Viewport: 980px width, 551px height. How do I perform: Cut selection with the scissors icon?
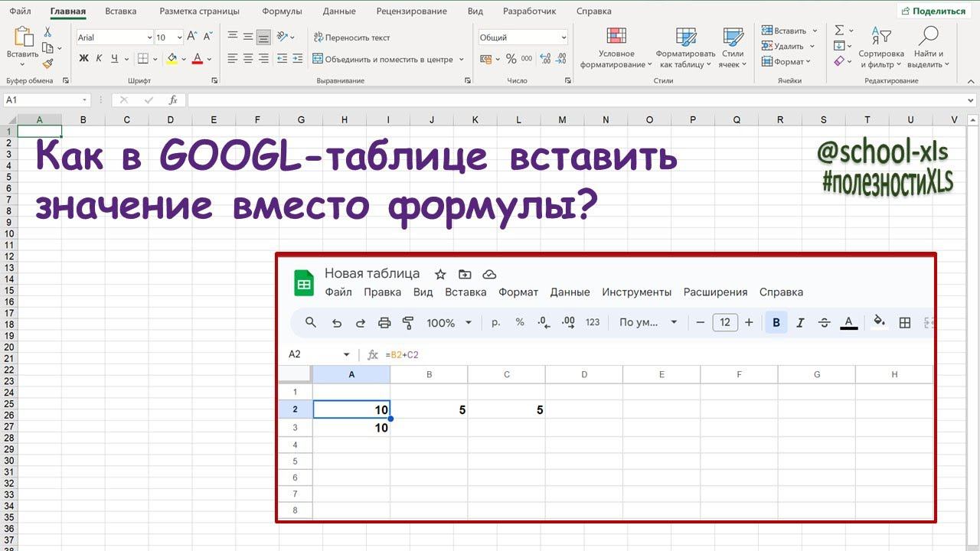click(47, 32)
